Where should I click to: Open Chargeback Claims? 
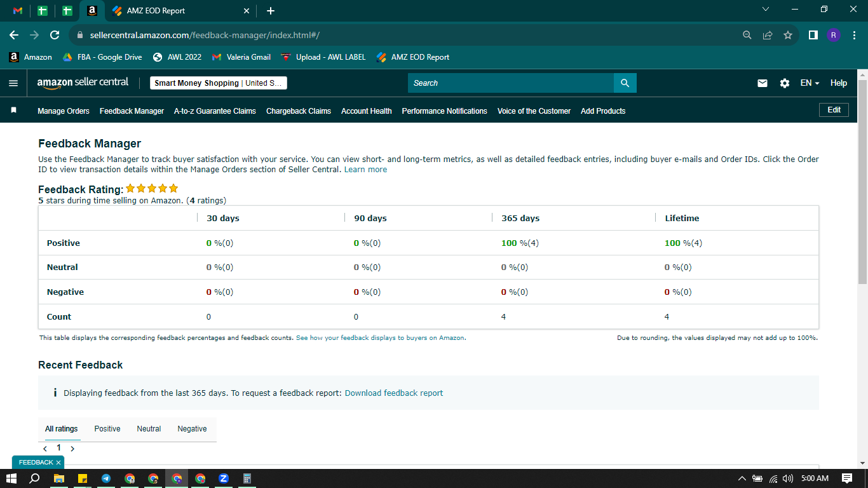pyautogui.click(x=299, y=111)
